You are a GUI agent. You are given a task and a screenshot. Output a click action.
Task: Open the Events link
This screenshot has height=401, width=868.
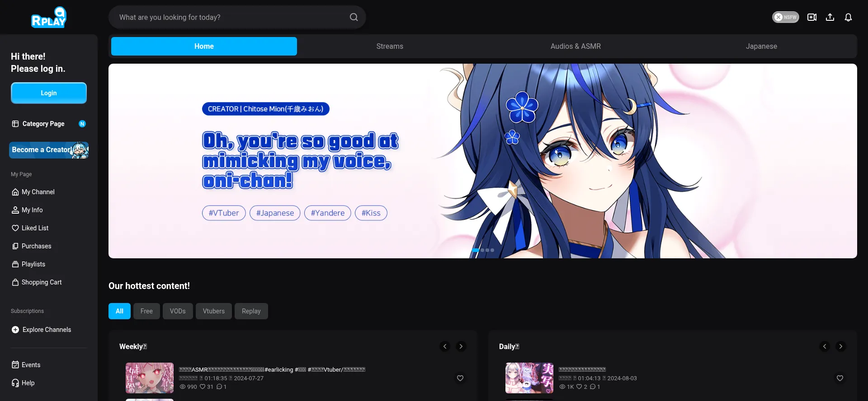click(x=31, y=365)
